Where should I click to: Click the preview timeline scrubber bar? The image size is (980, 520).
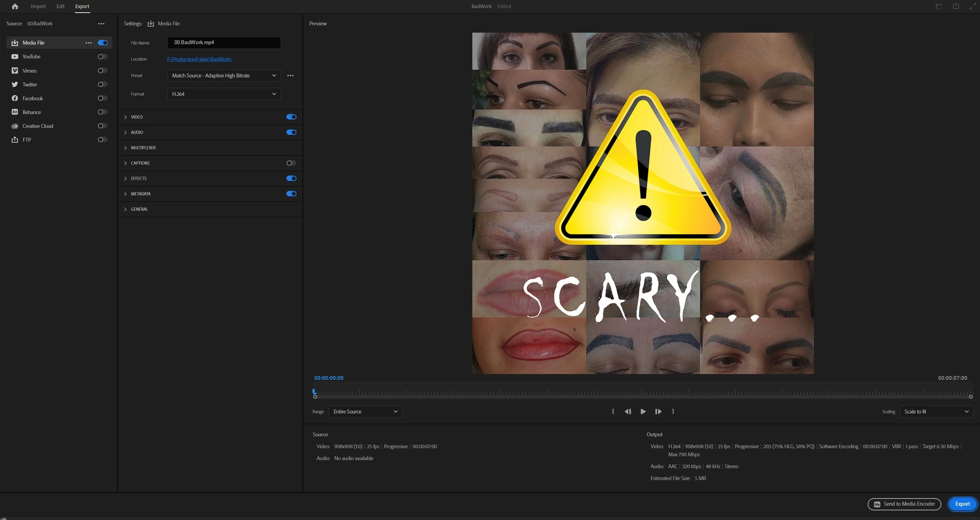[x=642, y=392]
